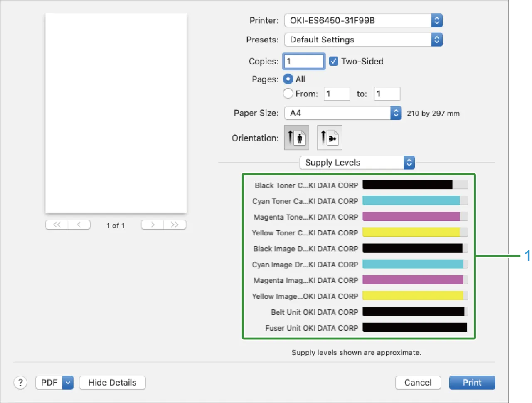
Task: Open the help question mark button
Action: [x=20, y=383]
